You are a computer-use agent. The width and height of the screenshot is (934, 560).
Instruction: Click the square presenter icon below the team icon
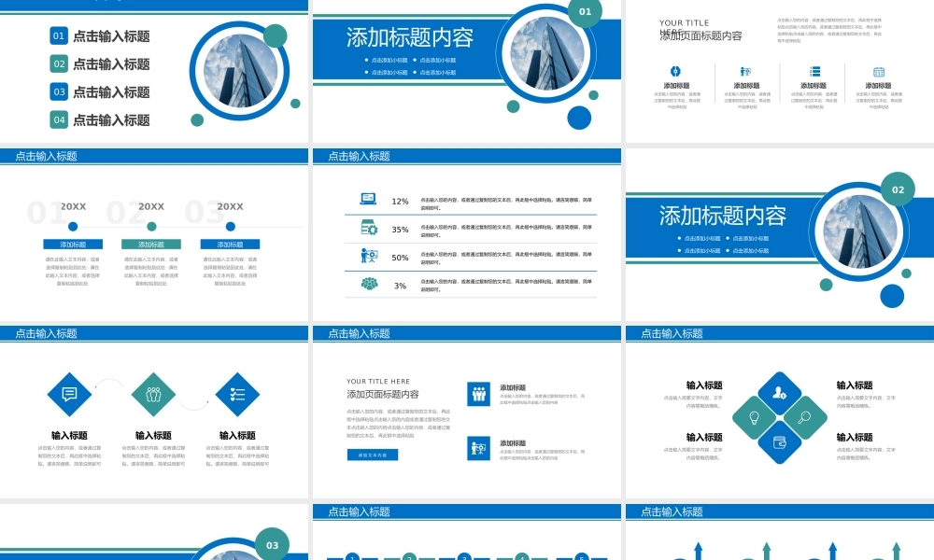[479, 448]
